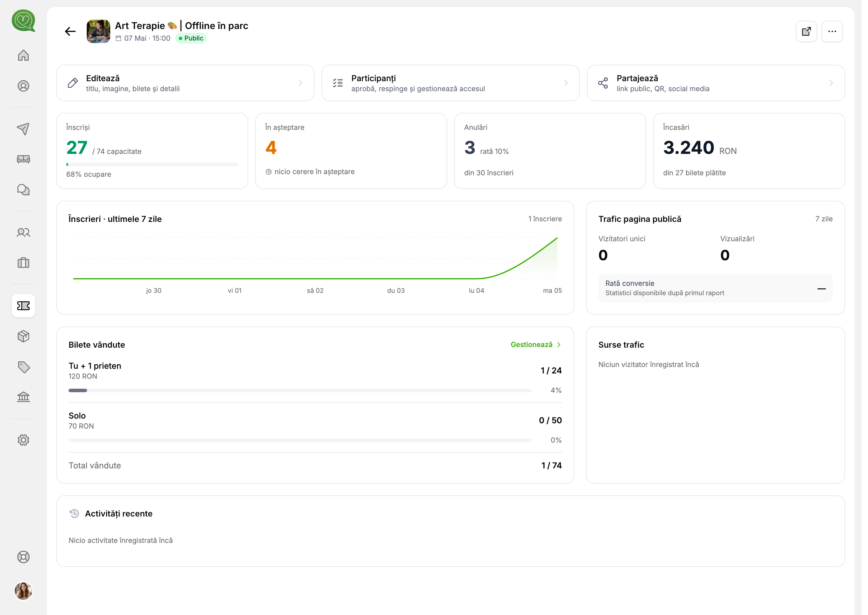This screenshot has height=615, width=868.
Task: Click the '3' Anulări count
Action: [470, 148]
